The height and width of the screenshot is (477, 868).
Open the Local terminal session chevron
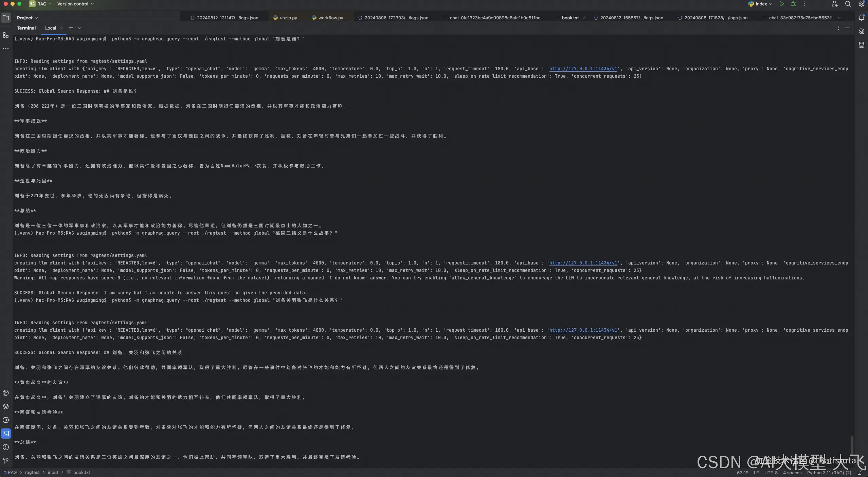click(x=79, y=28)
